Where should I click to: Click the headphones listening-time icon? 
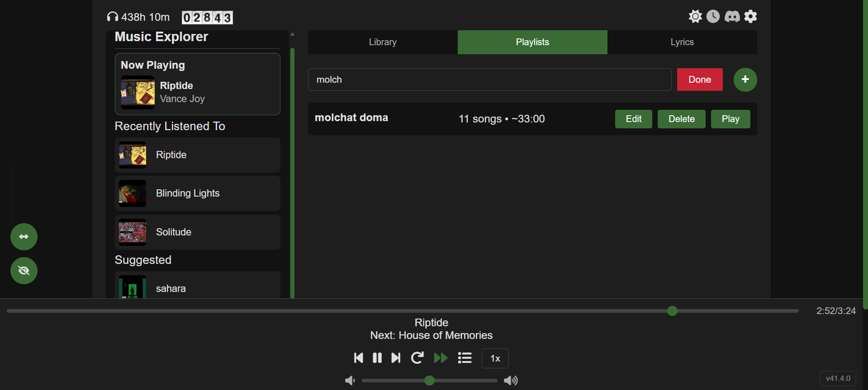[112, 17]
